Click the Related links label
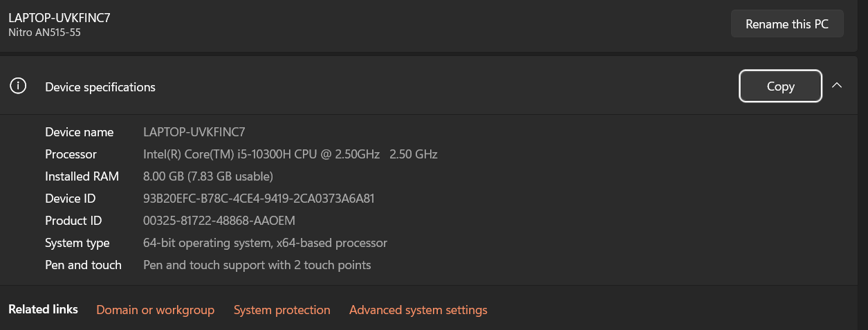 click(43, 309)
